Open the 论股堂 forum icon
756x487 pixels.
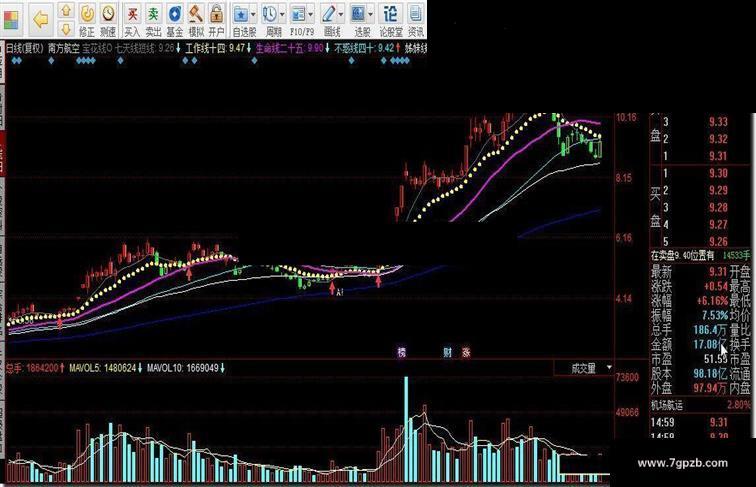tap(391, 20)
